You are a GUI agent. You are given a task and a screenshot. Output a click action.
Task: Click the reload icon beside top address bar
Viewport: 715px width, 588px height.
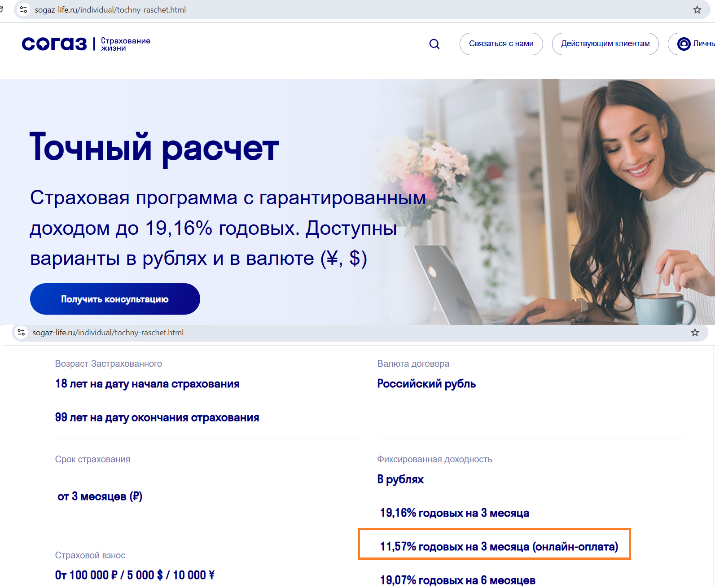pyautogui.click(x=1, y=9)
